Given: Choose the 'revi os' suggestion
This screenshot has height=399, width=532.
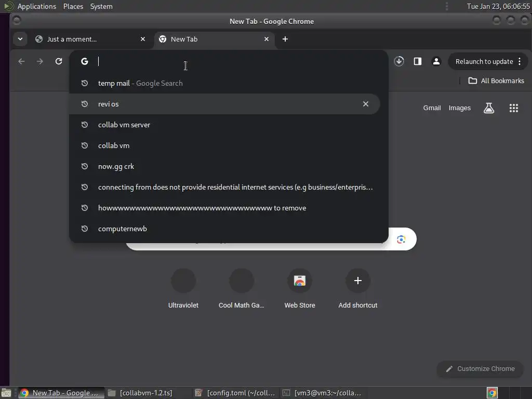Looking at the screenshot, I should tap(224, 104).
